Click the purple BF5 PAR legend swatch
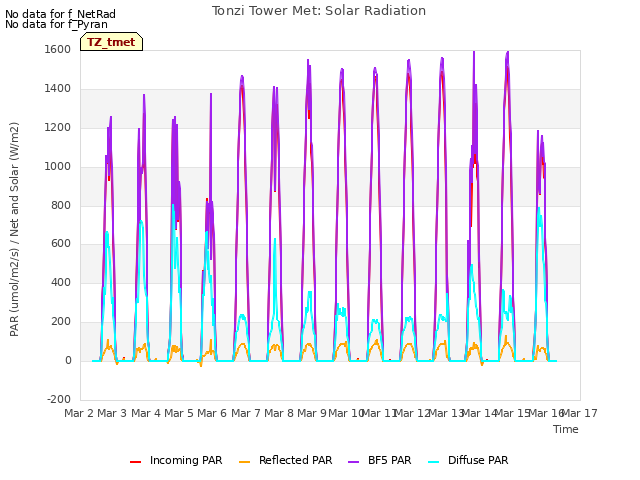This screenshot has height=480, width=640. (353, 461)
